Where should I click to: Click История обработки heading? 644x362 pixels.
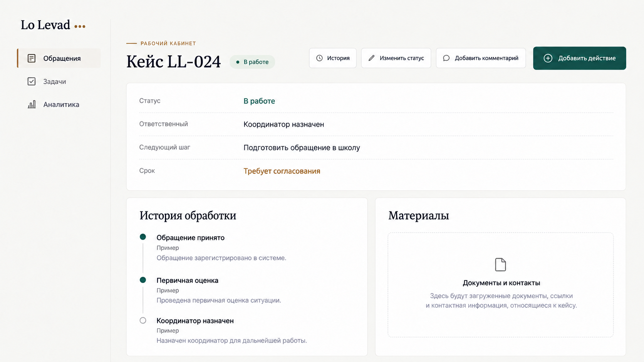pos(188,215)
